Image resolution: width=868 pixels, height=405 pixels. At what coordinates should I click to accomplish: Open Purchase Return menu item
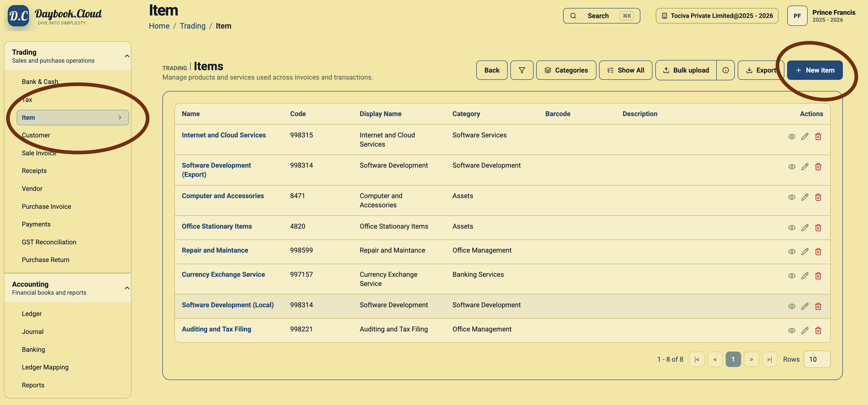click(x=45, y=260)
